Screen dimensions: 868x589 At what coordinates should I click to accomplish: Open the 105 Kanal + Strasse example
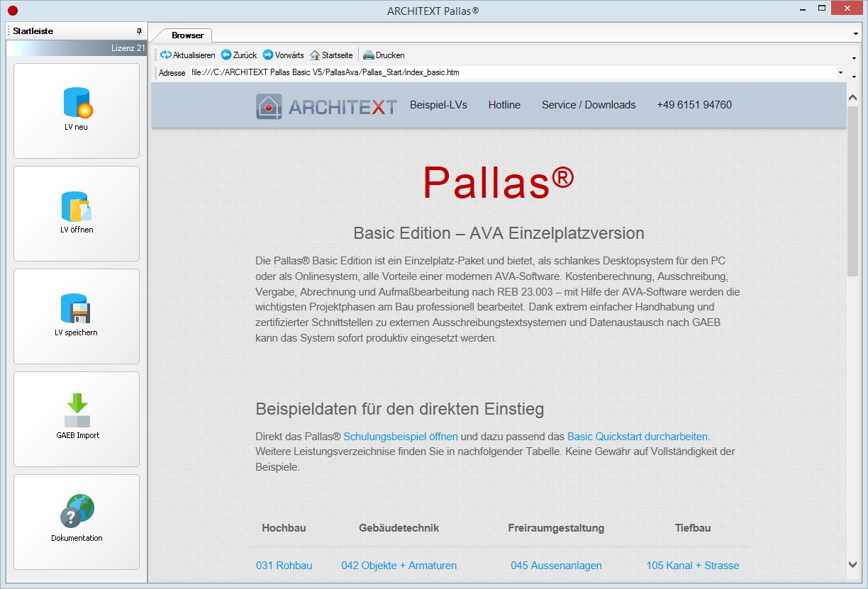coord(693,566)
